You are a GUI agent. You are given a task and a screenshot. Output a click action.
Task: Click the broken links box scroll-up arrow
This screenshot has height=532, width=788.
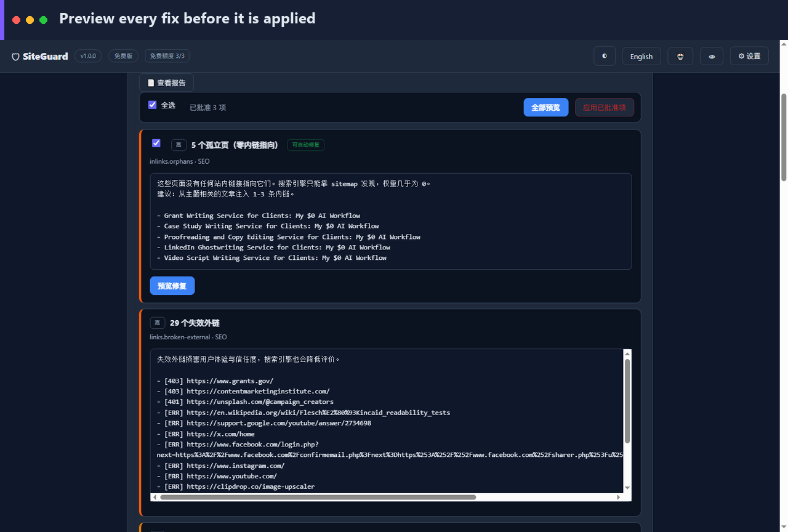point(627,353)
